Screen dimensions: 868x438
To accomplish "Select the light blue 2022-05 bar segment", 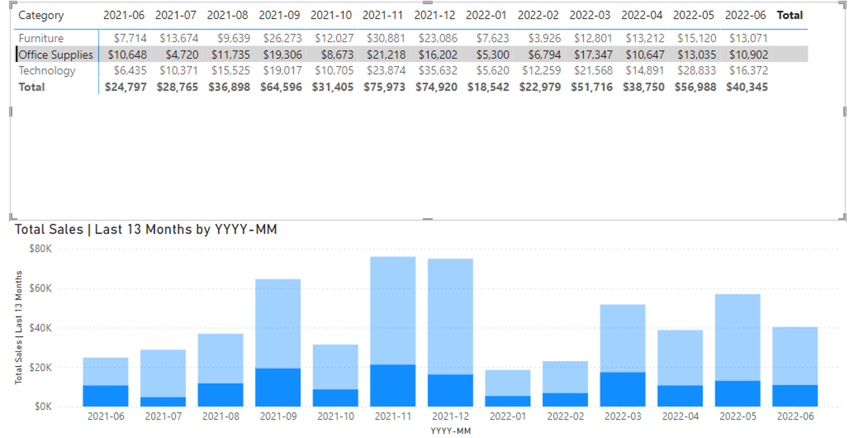I will click(737, 337).
